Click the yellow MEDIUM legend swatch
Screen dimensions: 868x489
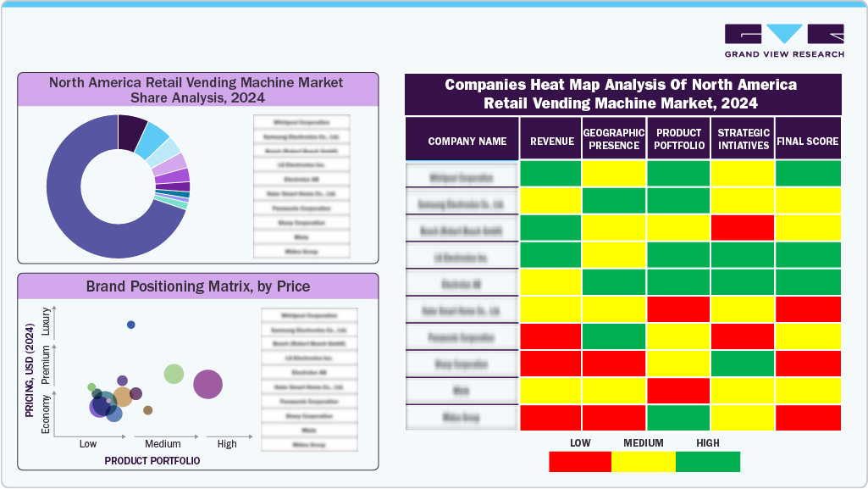point(644,462)
